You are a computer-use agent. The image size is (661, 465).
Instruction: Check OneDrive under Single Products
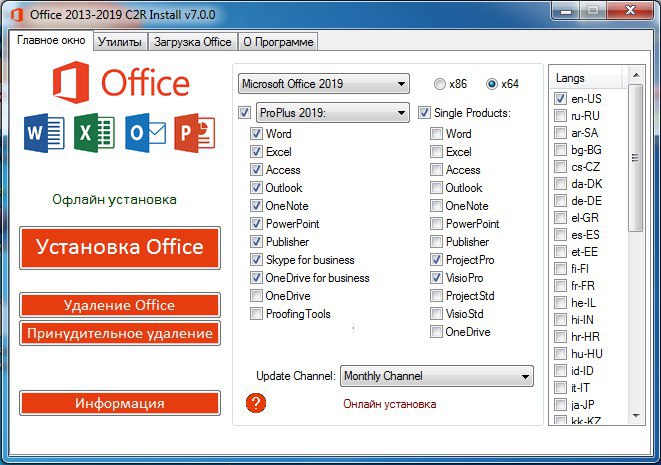tap(436, 332)
